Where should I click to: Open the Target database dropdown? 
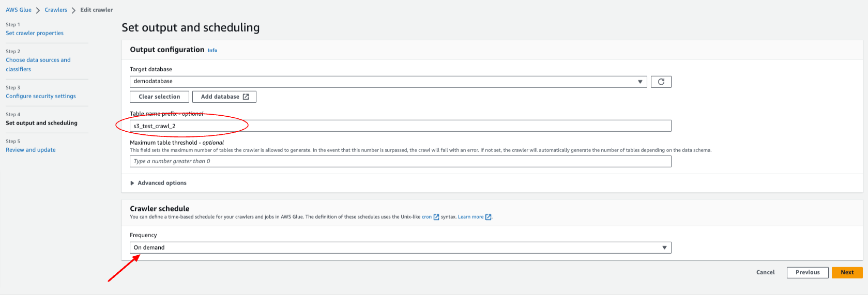[x=388, y=82]
